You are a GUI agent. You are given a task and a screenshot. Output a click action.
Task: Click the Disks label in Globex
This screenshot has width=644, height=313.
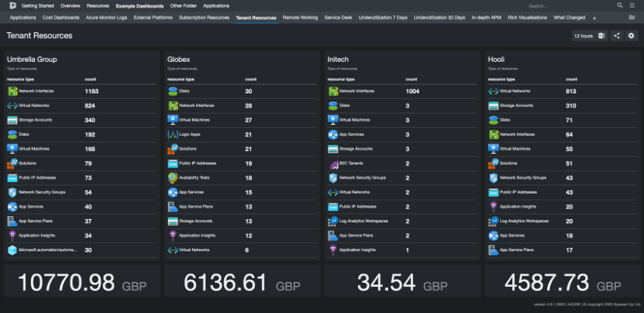pyautogui.click(x=184, y=91)
